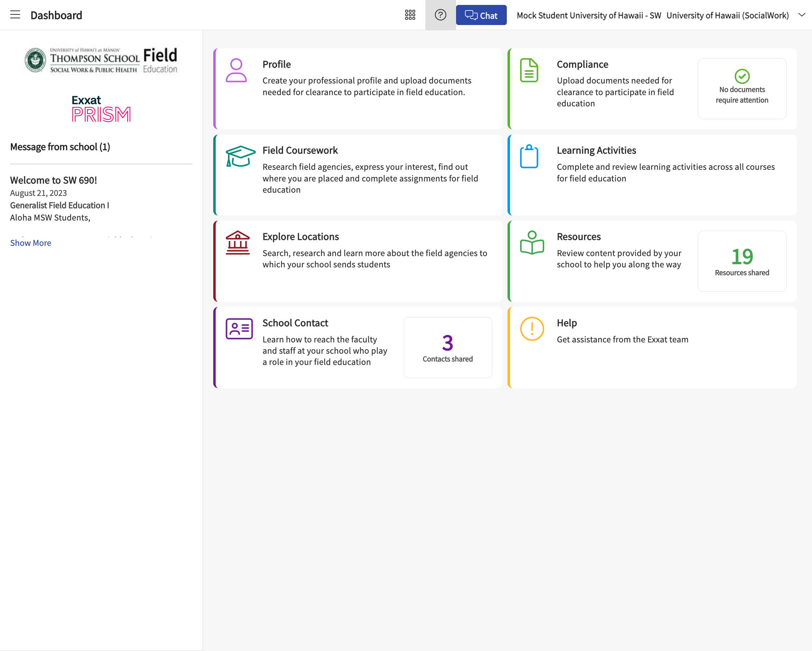The width and height of the screenshot is (812, 651).
Task: Click the Thompson School Field Education logo
Action: point(101,60)
